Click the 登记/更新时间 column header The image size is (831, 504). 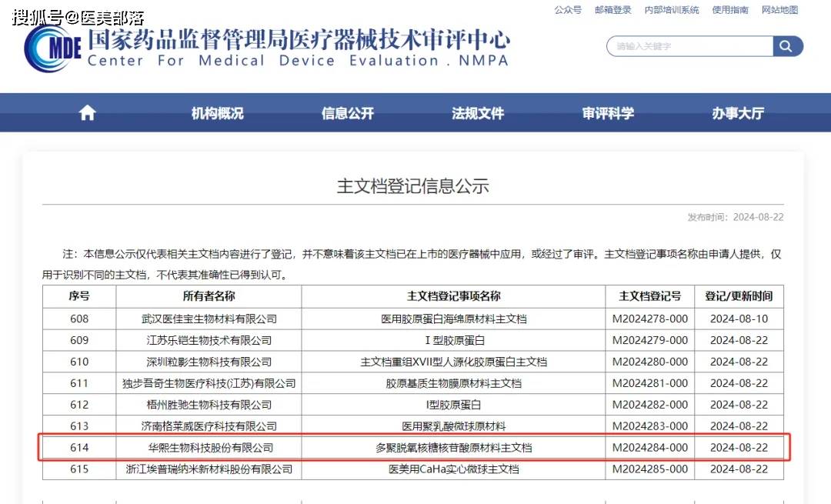pos(739,296)
